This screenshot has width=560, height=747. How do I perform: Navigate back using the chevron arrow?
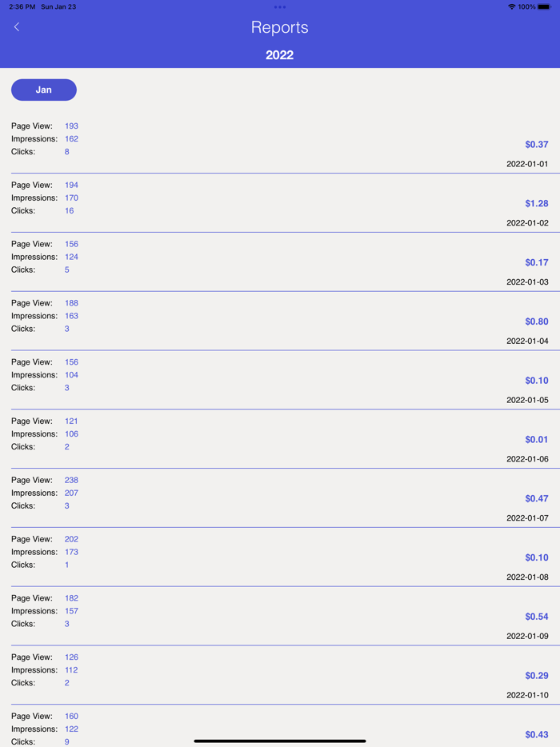(17, 26)
